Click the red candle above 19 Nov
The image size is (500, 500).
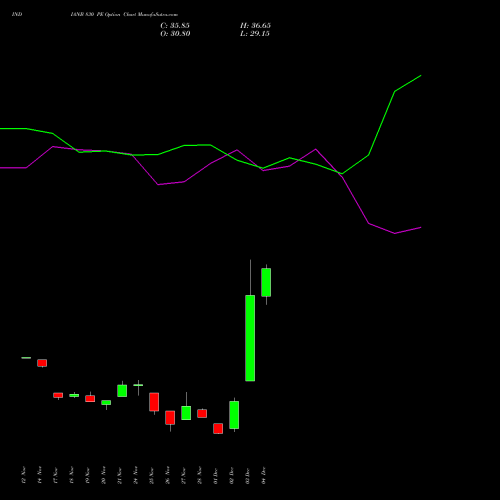[90, 398]
